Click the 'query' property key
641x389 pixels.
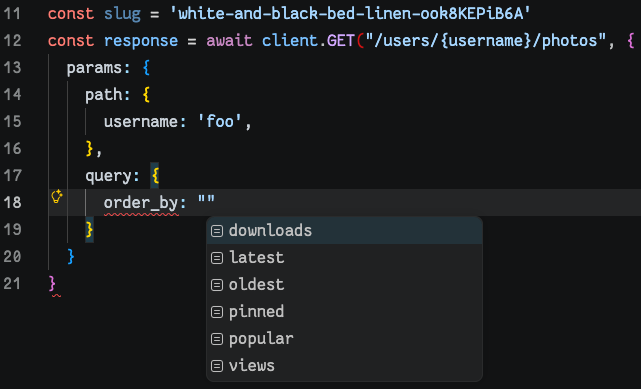[108, 176]
